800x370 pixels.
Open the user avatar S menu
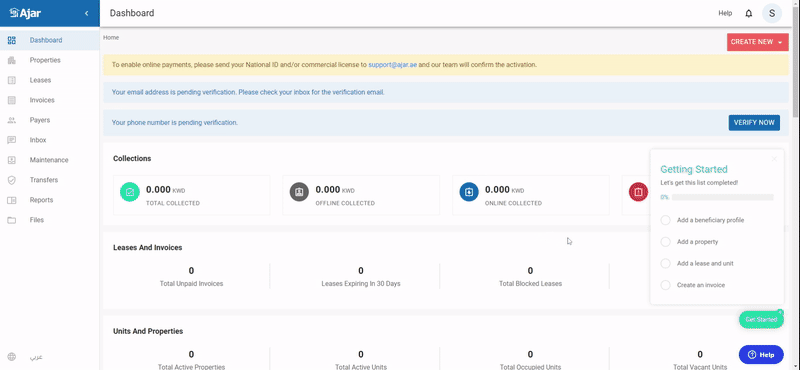click(x=772, y=13)
